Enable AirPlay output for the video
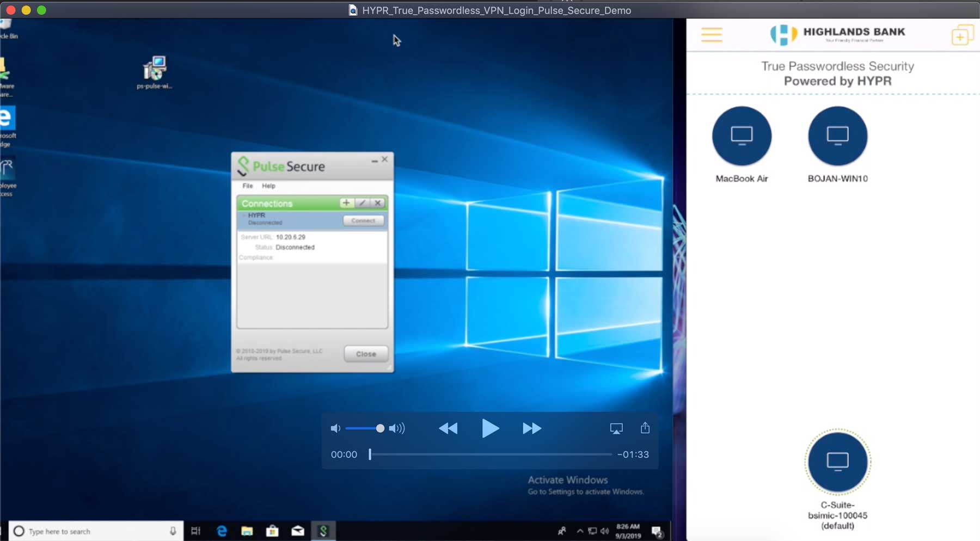This screenshot has width=980, height=541. (x=616, y=428)
